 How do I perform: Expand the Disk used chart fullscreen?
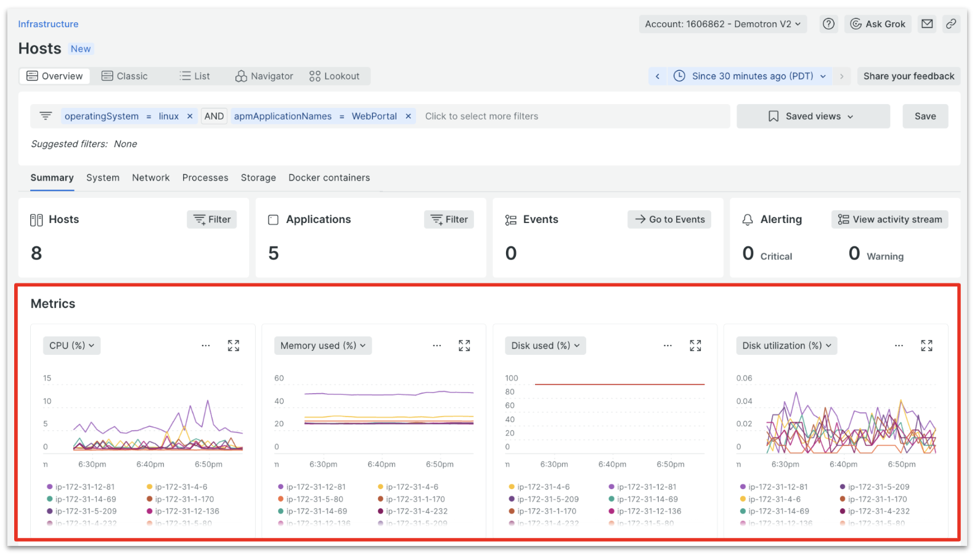(695, 346)
